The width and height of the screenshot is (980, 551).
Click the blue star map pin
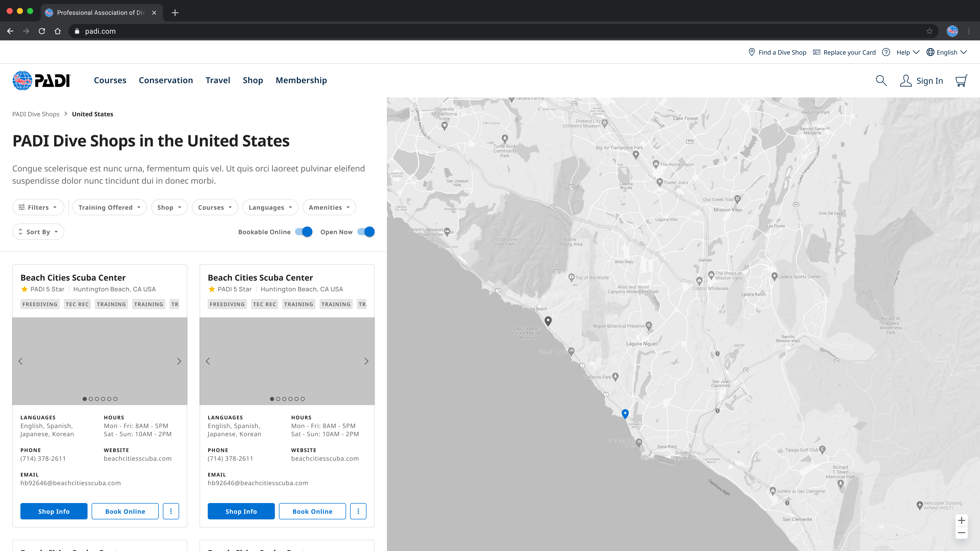click(x=625, y=413)
